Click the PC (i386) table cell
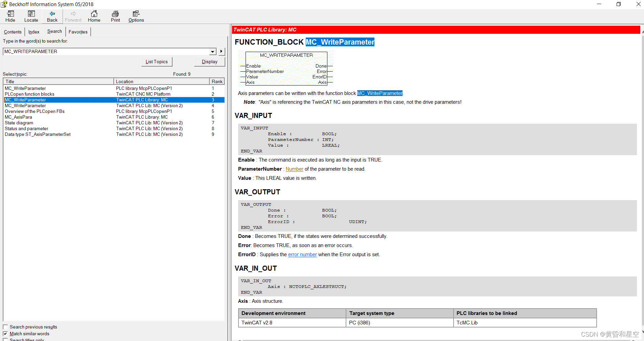 [x=399, y=323]
